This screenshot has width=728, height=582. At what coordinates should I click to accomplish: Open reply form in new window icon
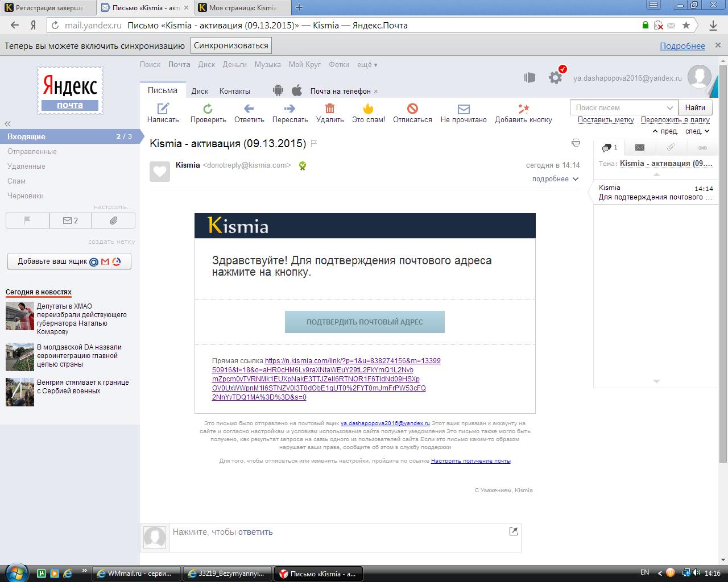[514, 531]
